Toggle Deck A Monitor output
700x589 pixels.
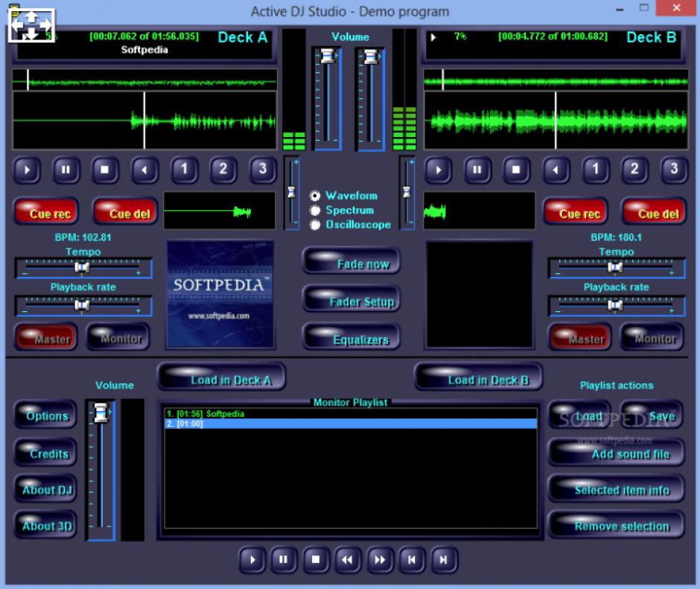(118, 337)
